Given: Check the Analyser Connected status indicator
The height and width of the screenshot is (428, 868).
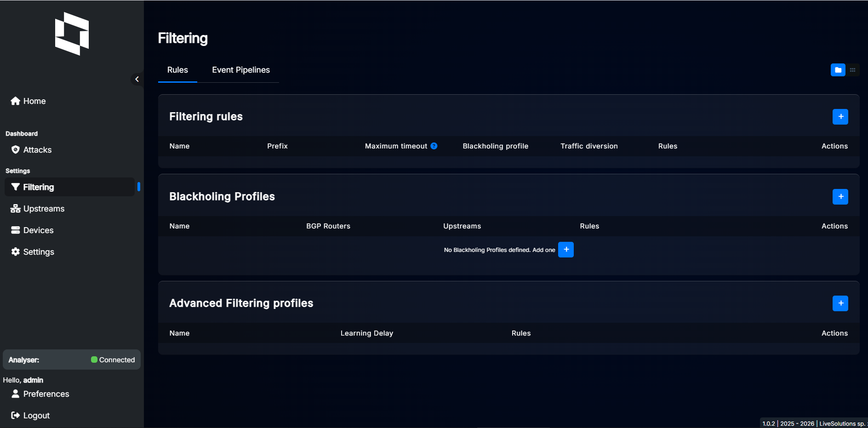Looking at the screenshot, I should (x=94, y=360).
